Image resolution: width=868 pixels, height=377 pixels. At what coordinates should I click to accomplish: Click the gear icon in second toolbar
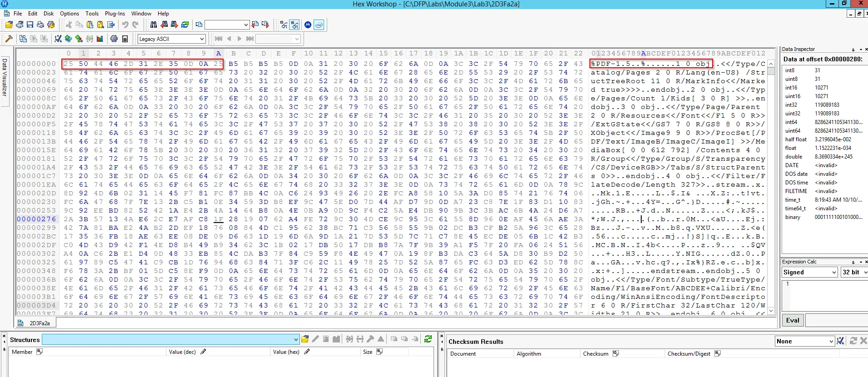pyautogui.click(x=114, y=39)
